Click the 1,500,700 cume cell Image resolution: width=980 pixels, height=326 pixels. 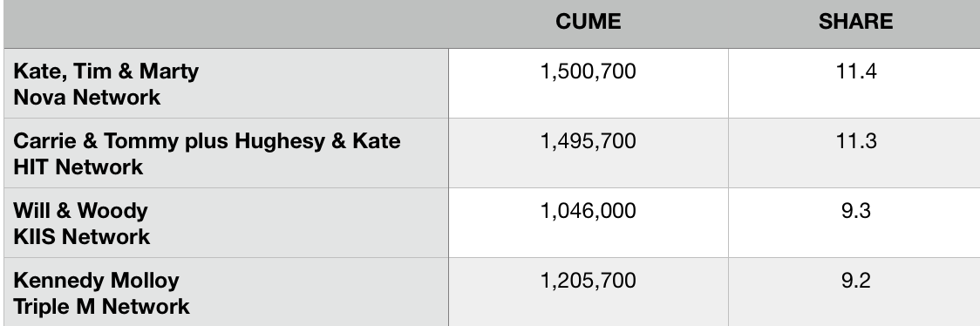point(589,83)
